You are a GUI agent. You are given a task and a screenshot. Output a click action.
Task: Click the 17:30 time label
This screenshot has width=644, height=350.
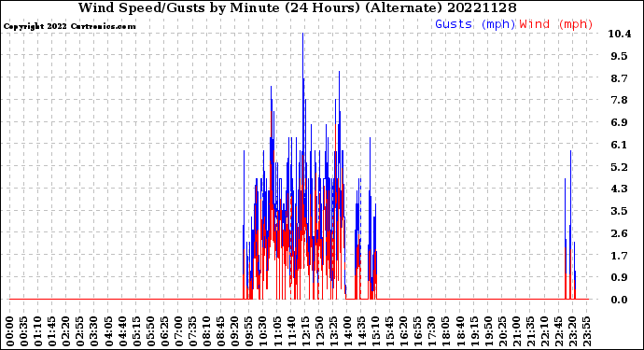coord(431,330)
